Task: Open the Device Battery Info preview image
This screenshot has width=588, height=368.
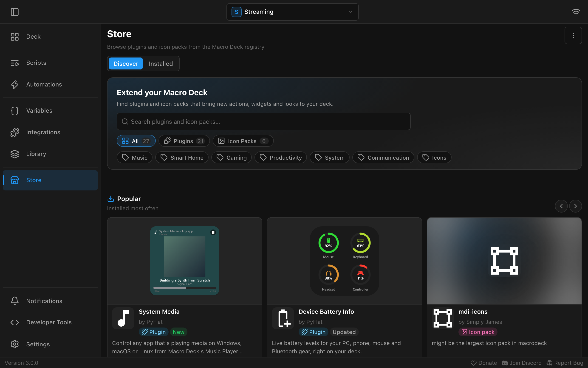Action: [344, 261]
